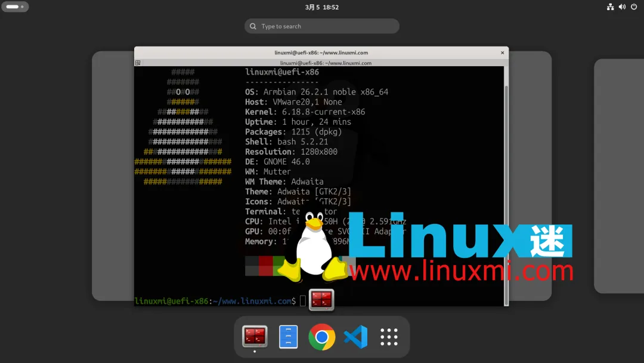Launch Visual Studio Code from dock

click(355, 337)
